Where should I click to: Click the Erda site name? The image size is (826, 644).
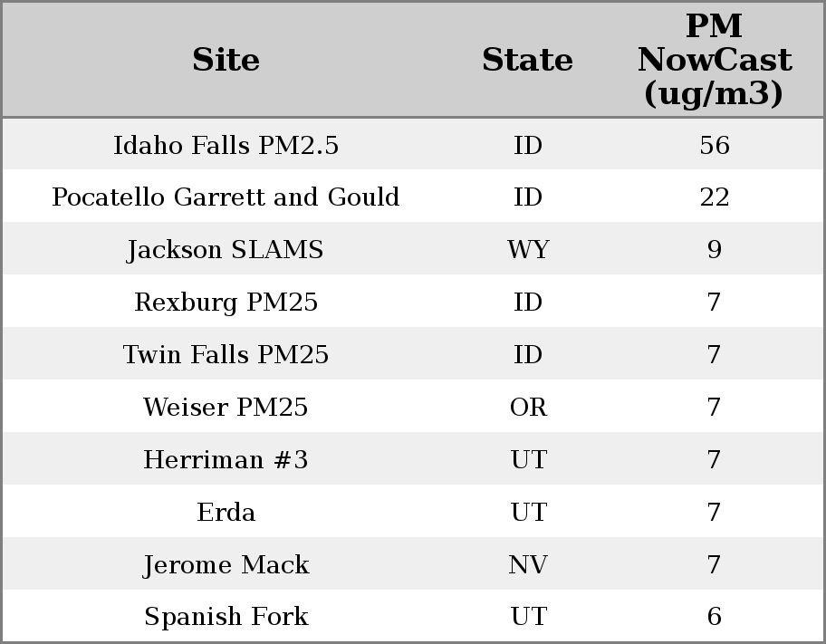[226, 513]
